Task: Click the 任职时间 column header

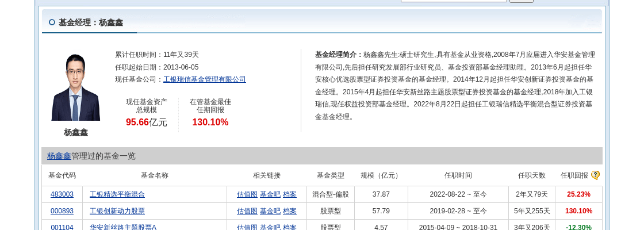Action: pos(458,175)
